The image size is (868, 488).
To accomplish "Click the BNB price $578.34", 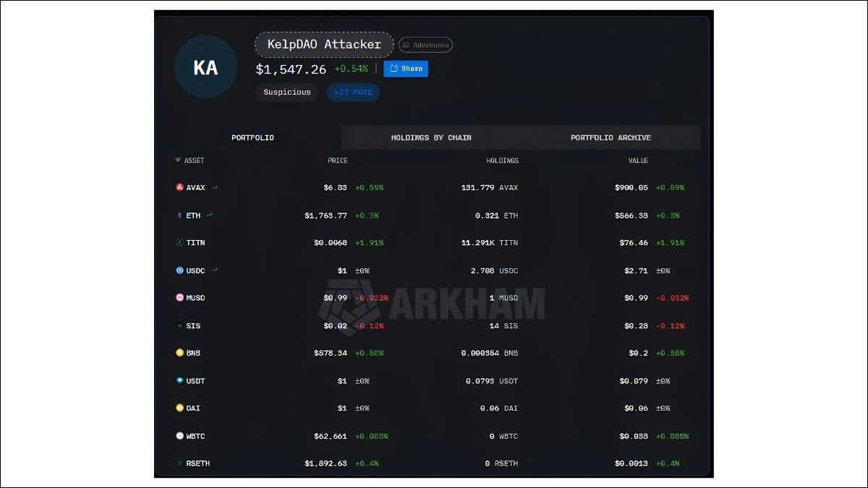I will tap(331, 353).
